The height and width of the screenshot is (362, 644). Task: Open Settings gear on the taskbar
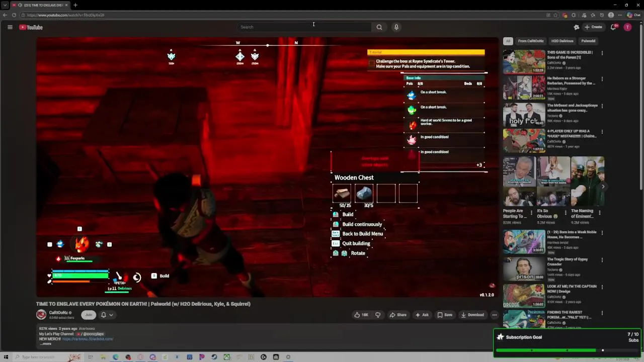tap(288, 357)
